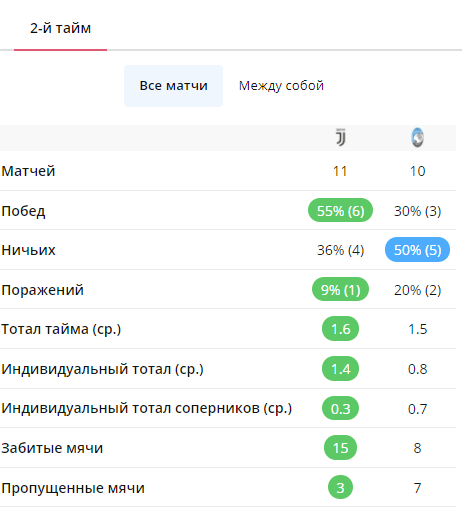Click the Побед row label
This screenshot has width=462, height=516.
(23, 211)
